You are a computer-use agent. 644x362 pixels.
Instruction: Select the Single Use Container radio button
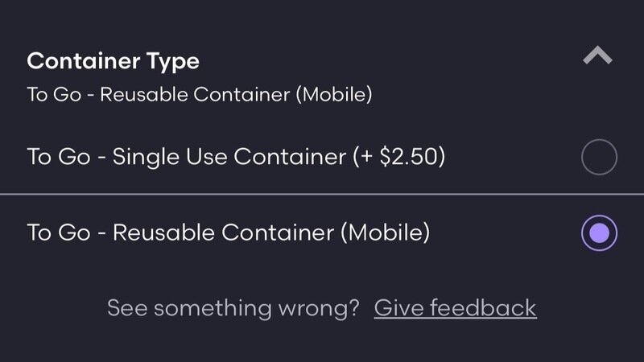pos(599,157)
